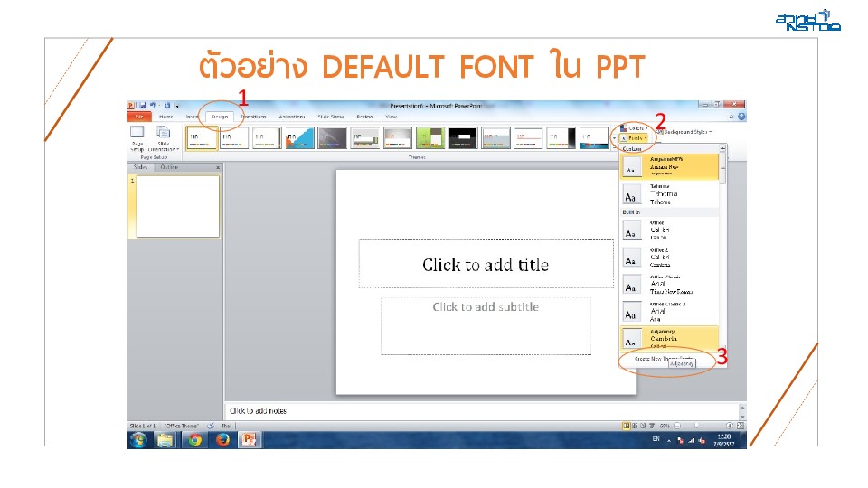Click the 'Click to add notes' area
The image size is (868, 488).
point(482,411)
